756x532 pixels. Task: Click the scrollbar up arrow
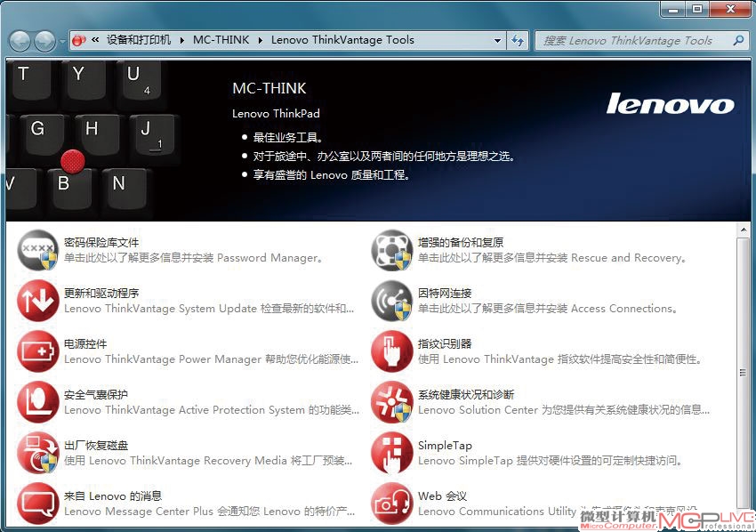743,230
